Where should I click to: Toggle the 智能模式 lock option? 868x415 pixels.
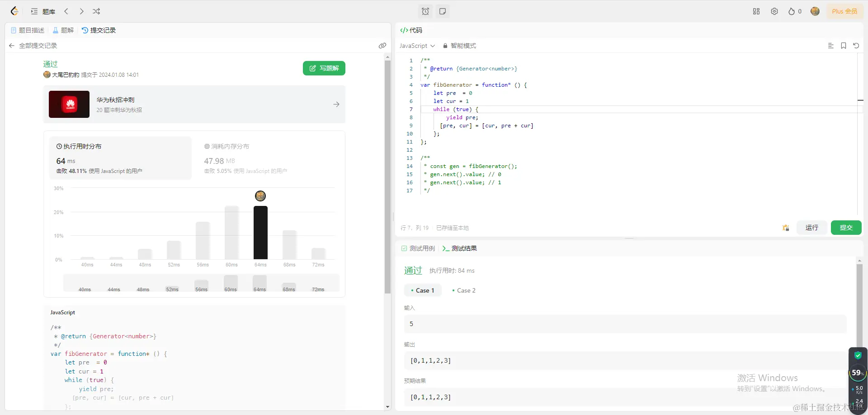coord(459,46)
